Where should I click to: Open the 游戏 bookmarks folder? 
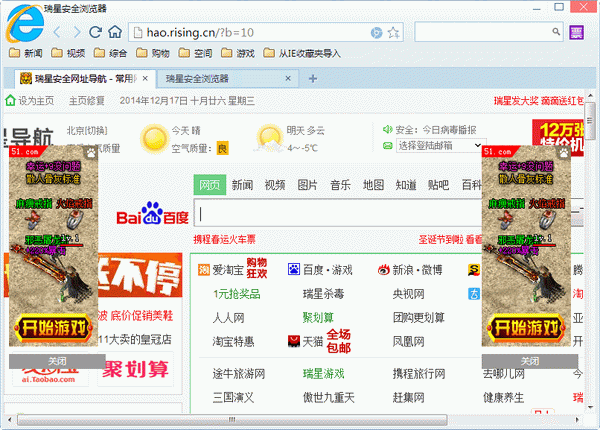click(238, 53)
